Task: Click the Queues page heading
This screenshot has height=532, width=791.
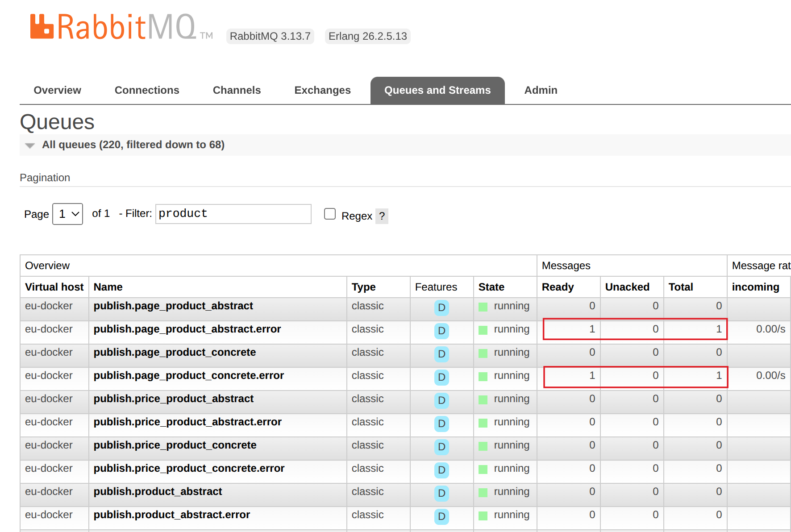Action: pyautogui.click(x=57, y=122)
